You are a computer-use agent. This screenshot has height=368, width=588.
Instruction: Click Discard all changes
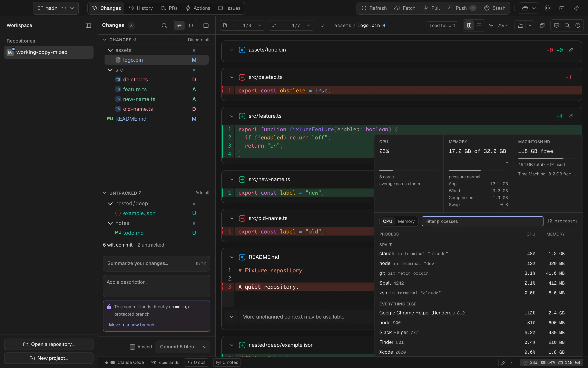tap(198, 40)
